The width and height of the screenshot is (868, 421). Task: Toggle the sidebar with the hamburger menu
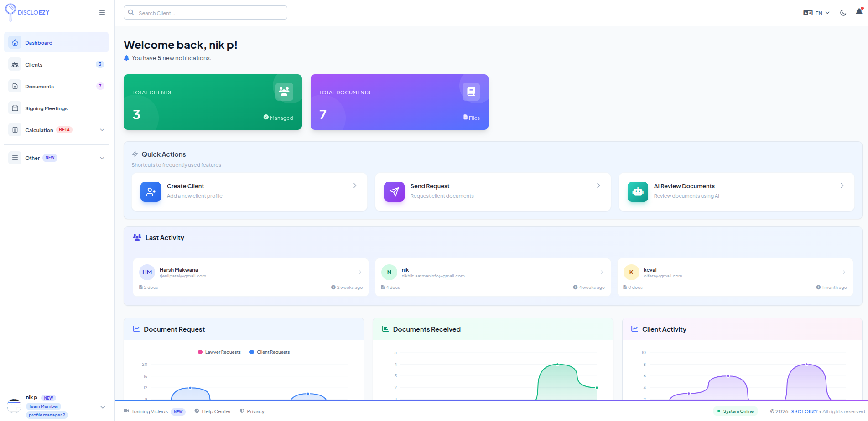102,12
